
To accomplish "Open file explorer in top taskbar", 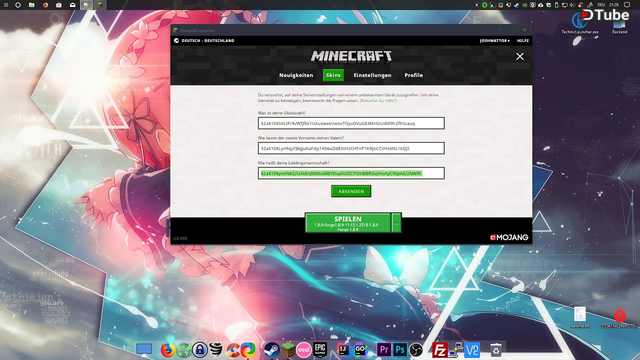I will (31, 5).
